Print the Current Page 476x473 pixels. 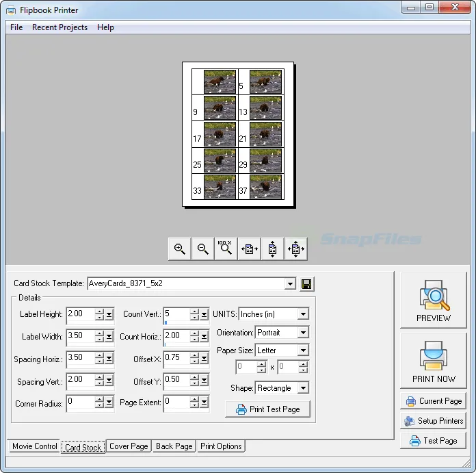[x=433, y=401]
